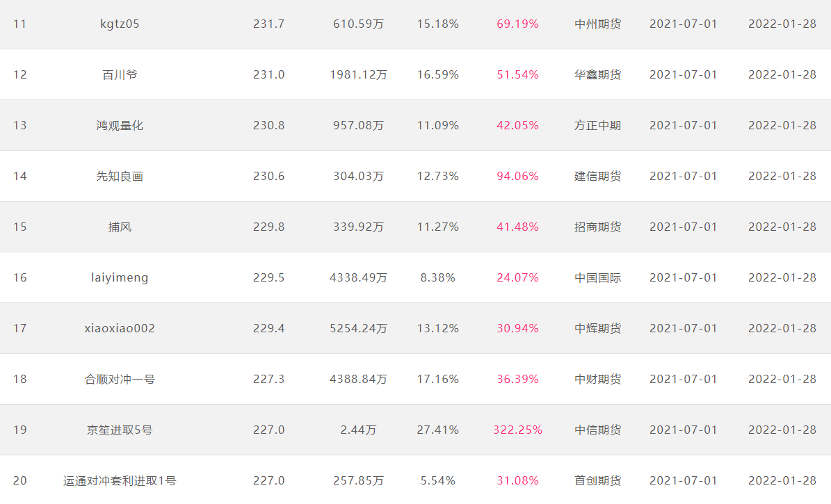Click the 5254.24万 equity value
The width and height of the screenshot is (831, 504).
358,328
